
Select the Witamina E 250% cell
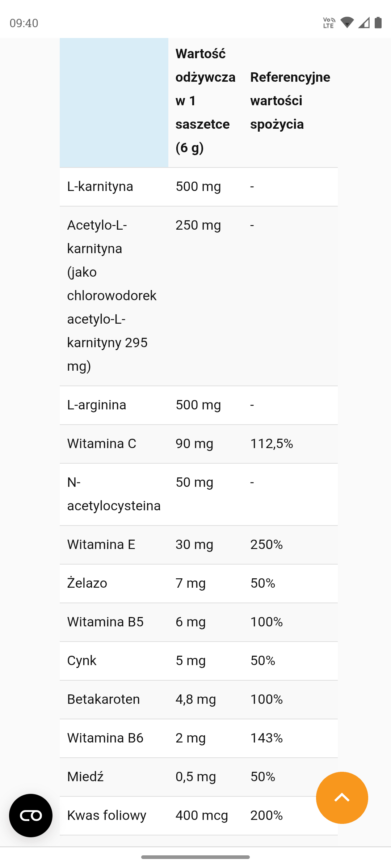pos(266,545)
